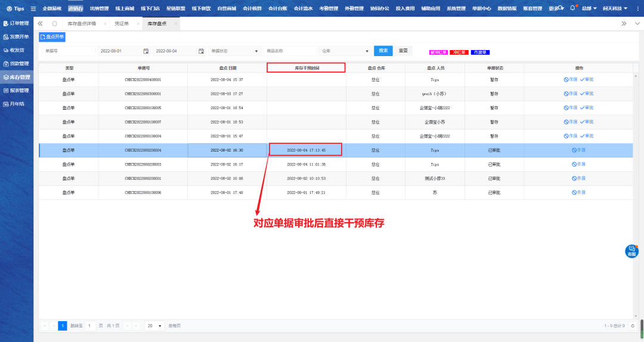Open calendar picker for start date 2022-08-01
The height and width of the screenshot is (342, 644).
(145, 51)
